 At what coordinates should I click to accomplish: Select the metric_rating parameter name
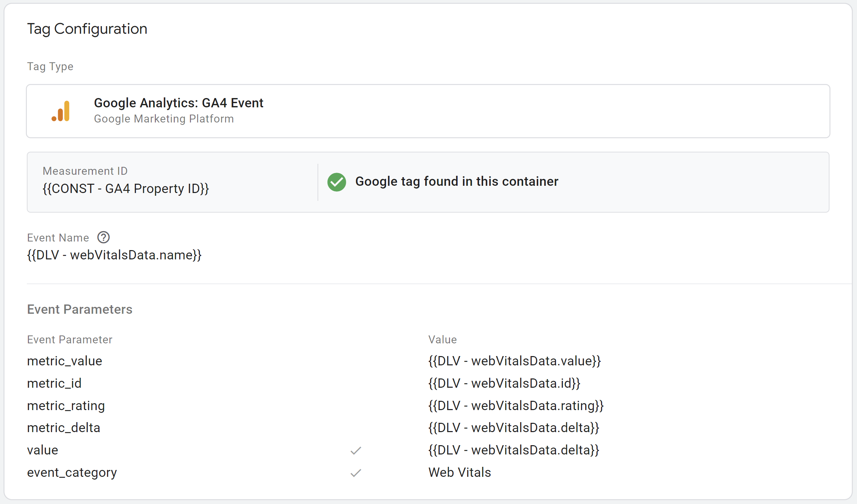(x=66, y=406)
